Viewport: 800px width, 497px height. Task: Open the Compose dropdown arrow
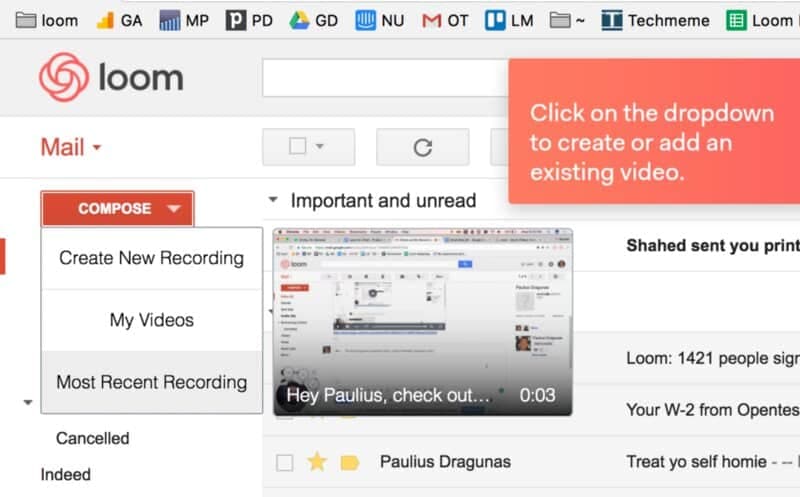coord(174,209)
